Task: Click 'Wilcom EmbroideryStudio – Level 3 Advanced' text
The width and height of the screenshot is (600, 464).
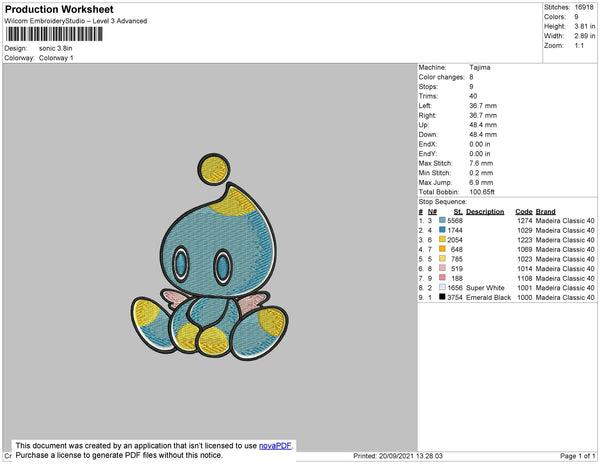Action: (76, 21)
